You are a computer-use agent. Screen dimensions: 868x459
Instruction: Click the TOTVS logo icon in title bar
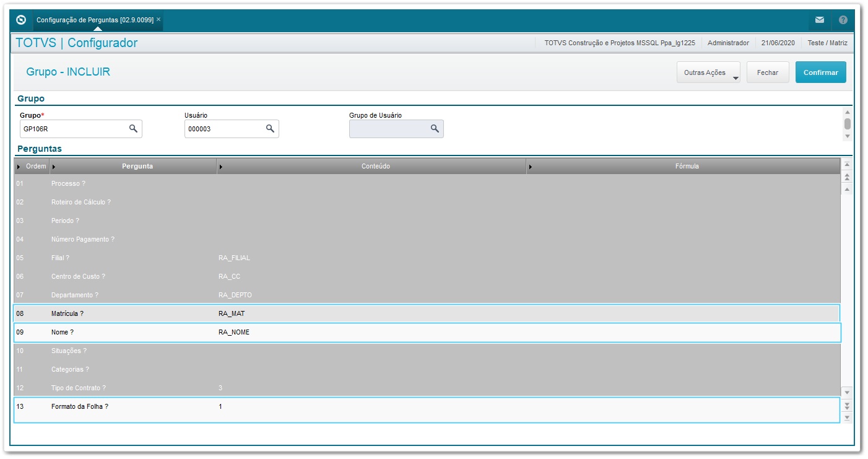(x=21, y=20)
